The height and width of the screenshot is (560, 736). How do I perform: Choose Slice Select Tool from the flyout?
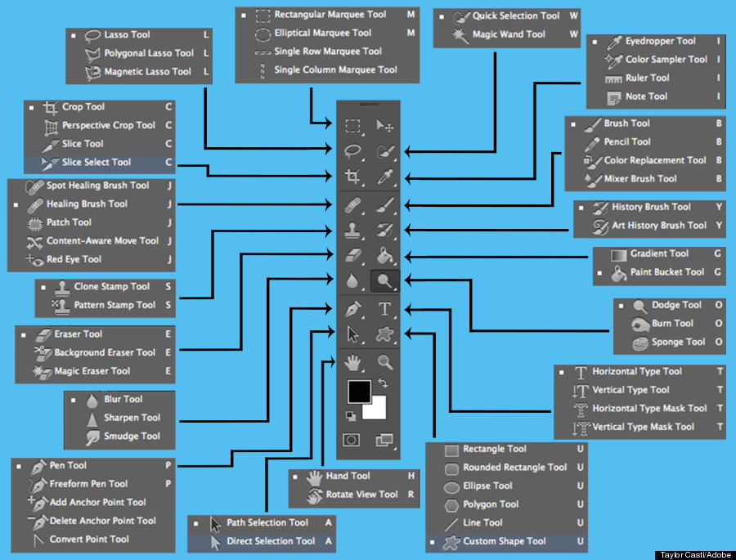coord(96,162)
